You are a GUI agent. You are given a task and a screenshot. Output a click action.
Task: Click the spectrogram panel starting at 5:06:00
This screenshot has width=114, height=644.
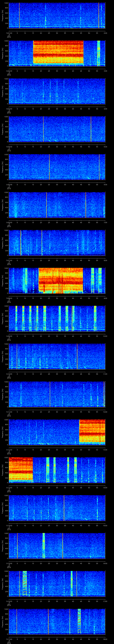click(x=57, y=205)
